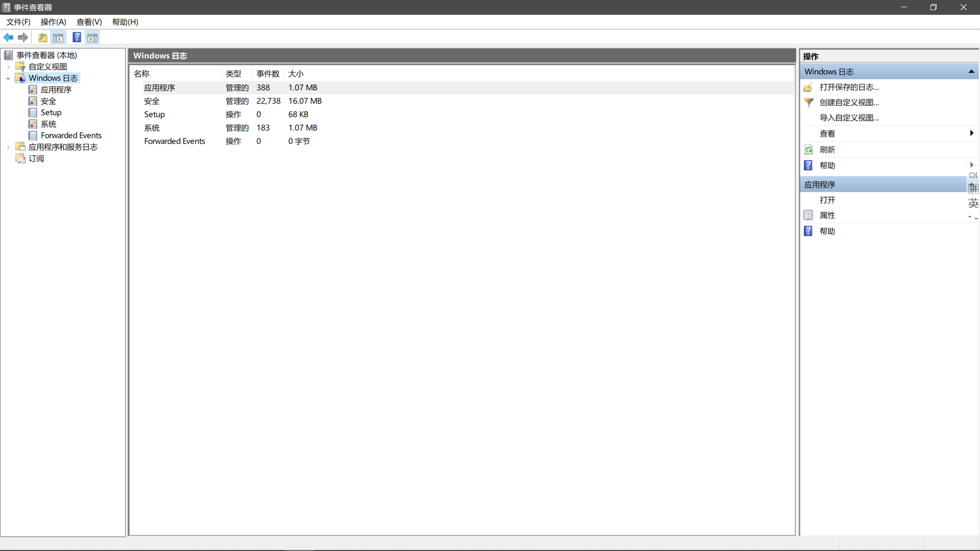Click the grayed forward navigation arrow icon
This screenshot has width=980, height=551.
pos(23,37)
